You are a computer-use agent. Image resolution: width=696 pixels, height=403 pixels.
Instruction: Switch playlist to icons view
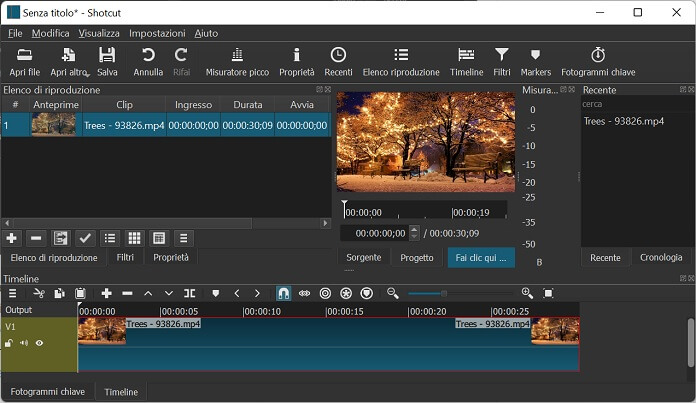[158, 238]
